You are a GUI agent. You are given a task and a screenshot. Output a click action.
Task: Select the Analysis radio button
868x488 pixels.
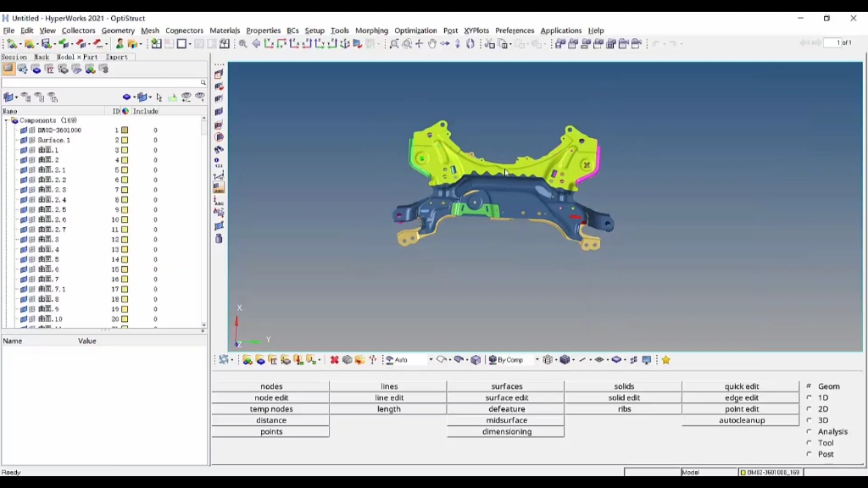810,432
